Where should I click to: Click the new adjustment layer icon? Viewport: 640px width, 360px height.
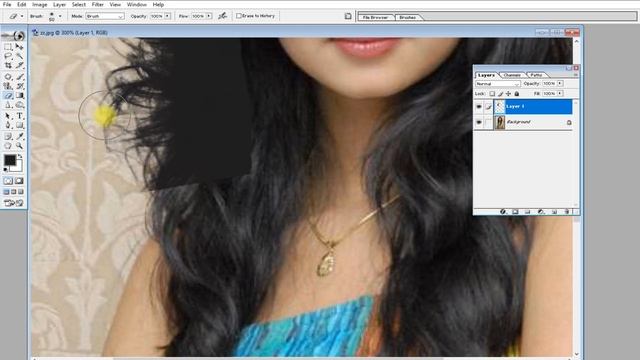point(541,211)
